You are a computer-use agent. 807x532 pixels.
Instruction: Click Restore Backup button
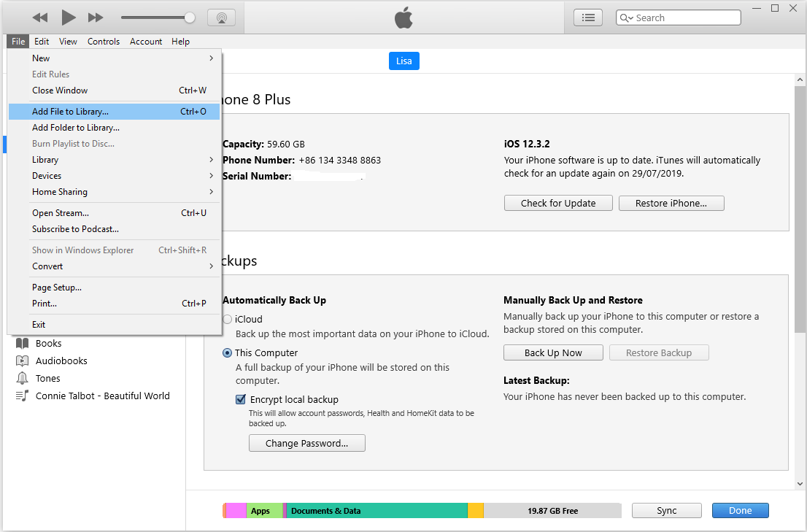[659, 353]
